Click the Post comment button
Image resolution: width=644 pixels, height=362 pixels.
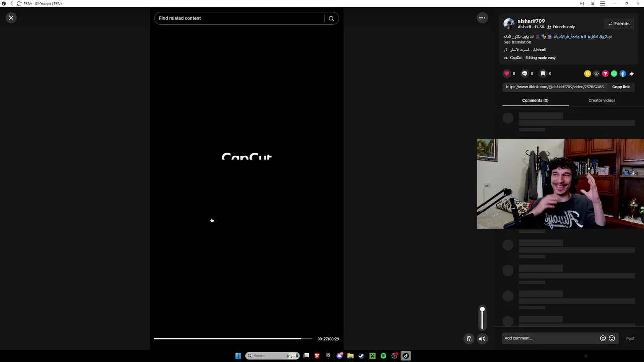[x=630, y=338]
